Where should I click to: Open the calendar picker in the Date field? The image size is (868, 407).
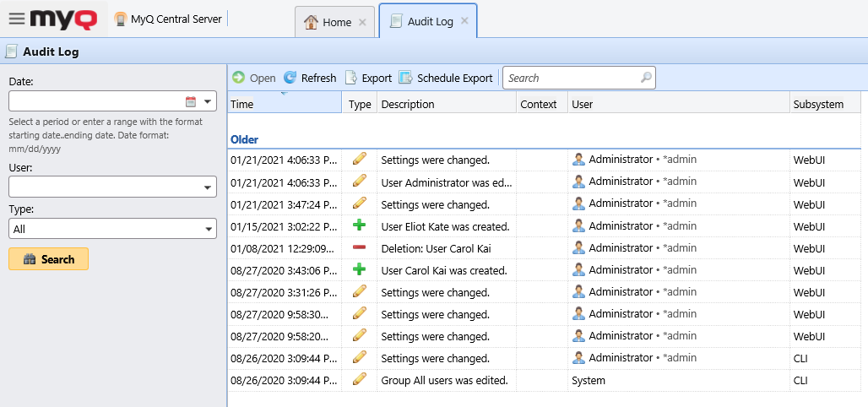pyautogui.click(x=191, y=101)
